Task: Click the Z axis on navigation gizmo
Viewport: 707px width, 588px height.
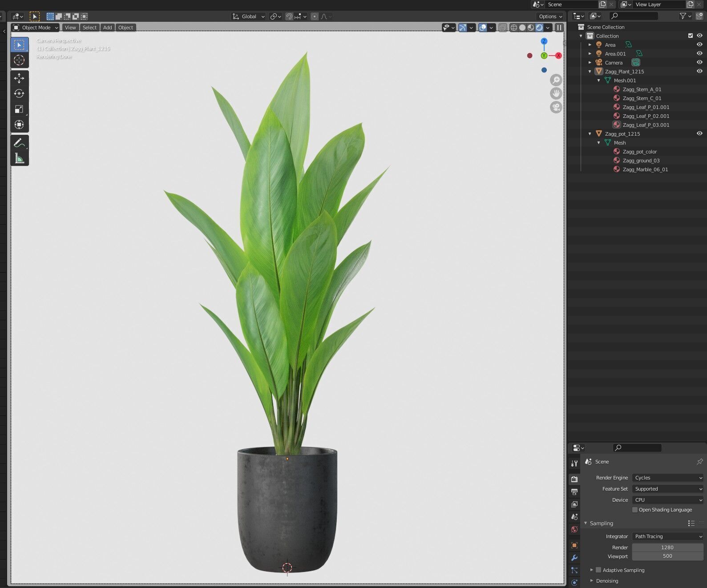Action: coord(544,41)
